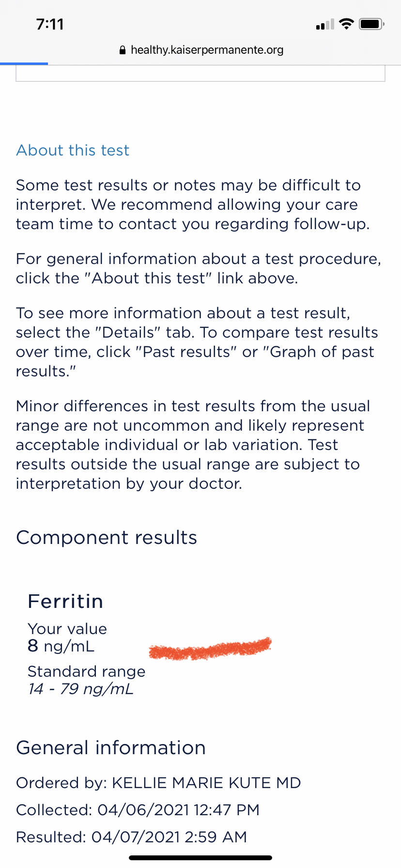
Task: Tap the cellular signal bars icon
Action: point(325,24)
